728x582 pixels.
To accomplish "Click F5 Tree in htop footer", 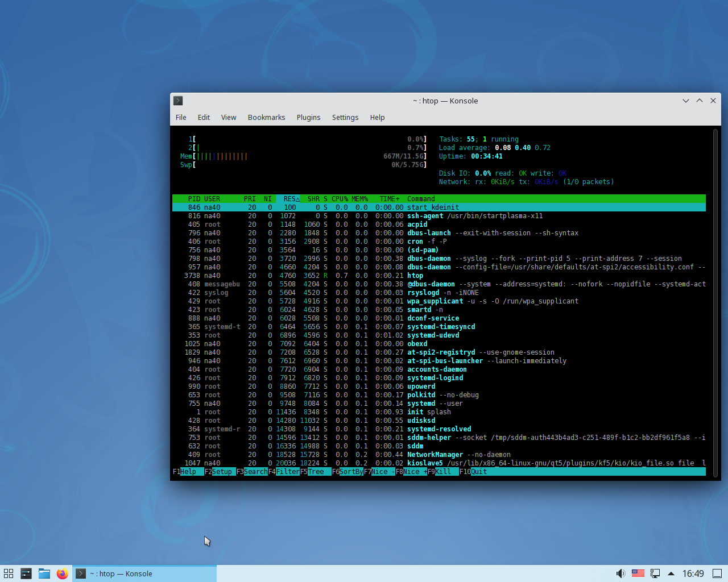I will click(x=316, y=472).
